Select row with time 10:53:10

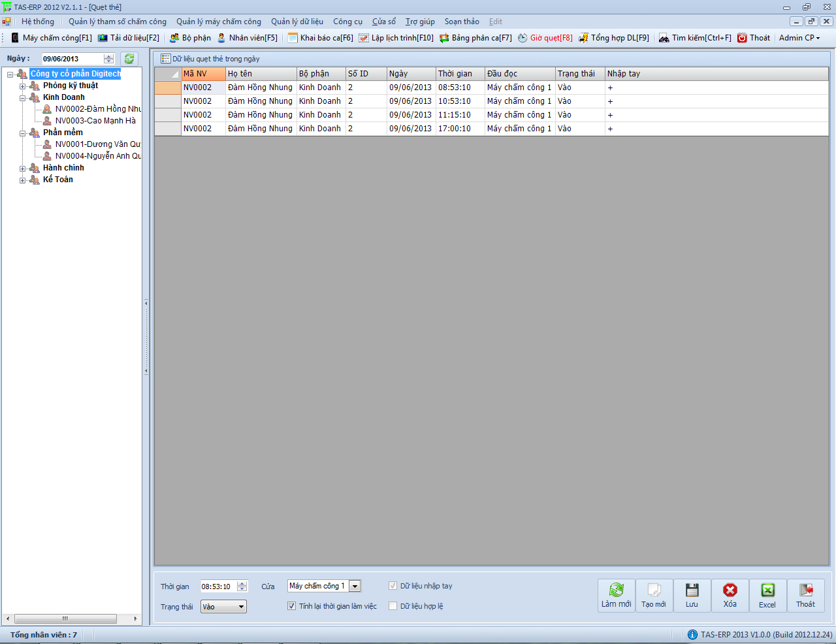click(492, 101)
